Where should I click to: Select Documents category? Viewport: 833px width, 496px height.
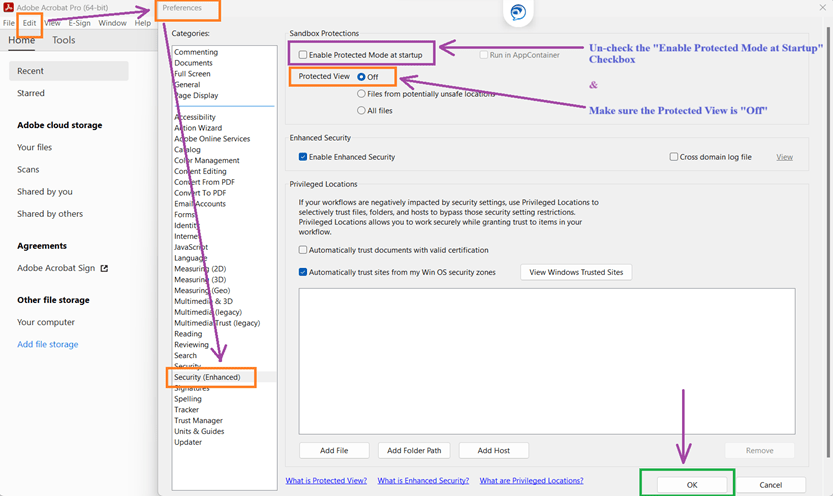tap(193, 63)
